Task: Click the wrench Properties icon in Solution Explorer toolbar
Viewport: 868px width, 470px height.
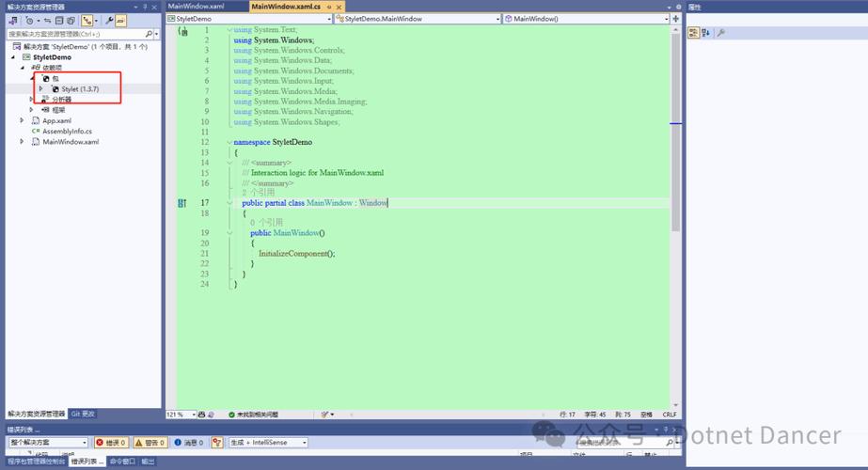Action: (x=109, y=21)
